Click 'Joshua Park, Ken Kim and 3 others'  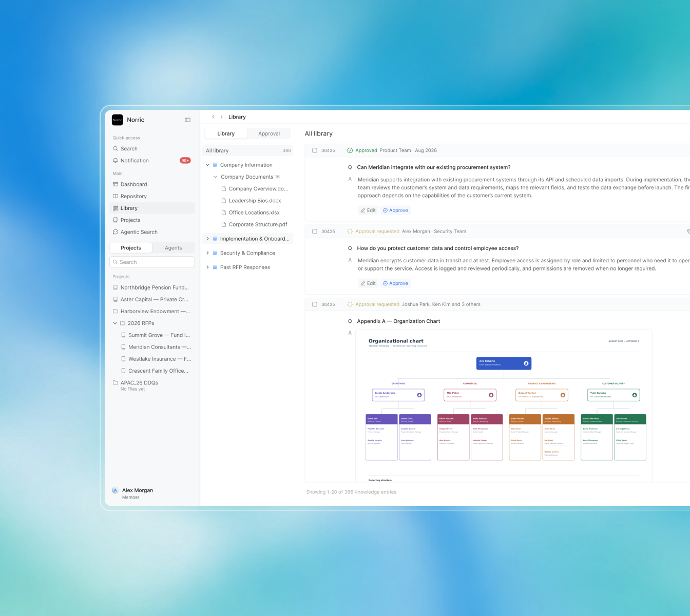pyautogui.click(x=441, y=304)
